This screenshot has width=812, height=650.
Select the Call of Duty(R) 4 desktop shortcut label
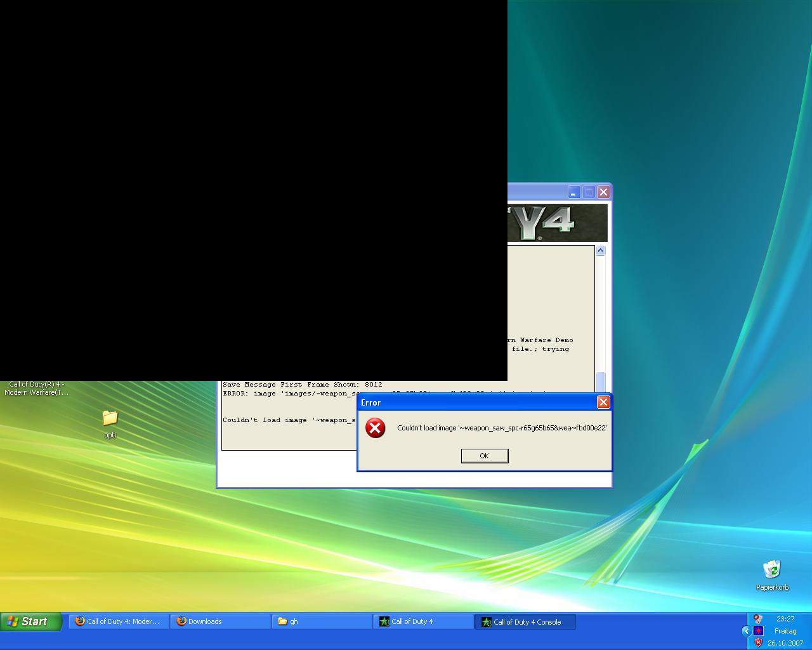point(37,388)
